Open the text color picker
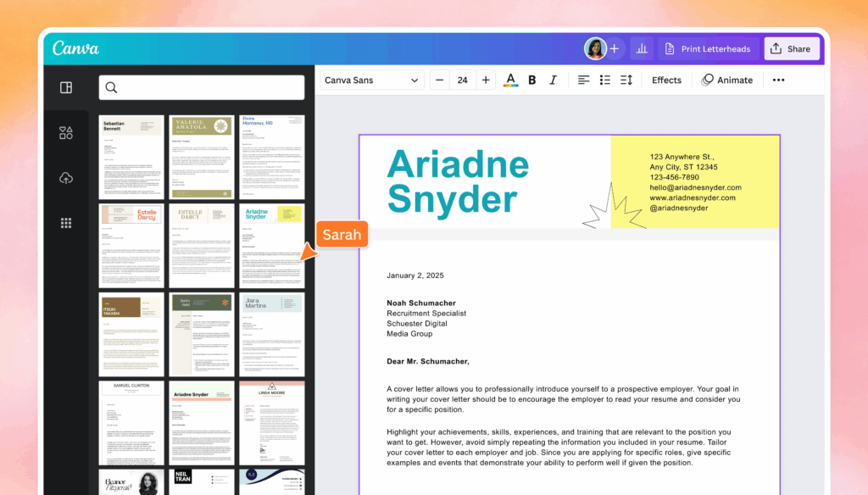The image size is (868, 495). [510, 81]
